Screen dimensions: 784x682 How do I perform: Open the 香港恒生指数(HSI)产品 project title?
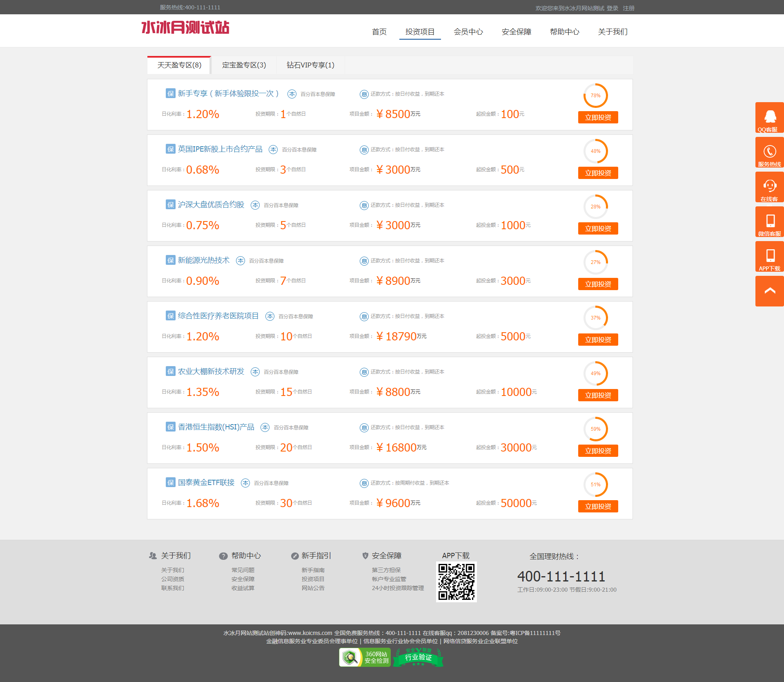tap(216, 427)
